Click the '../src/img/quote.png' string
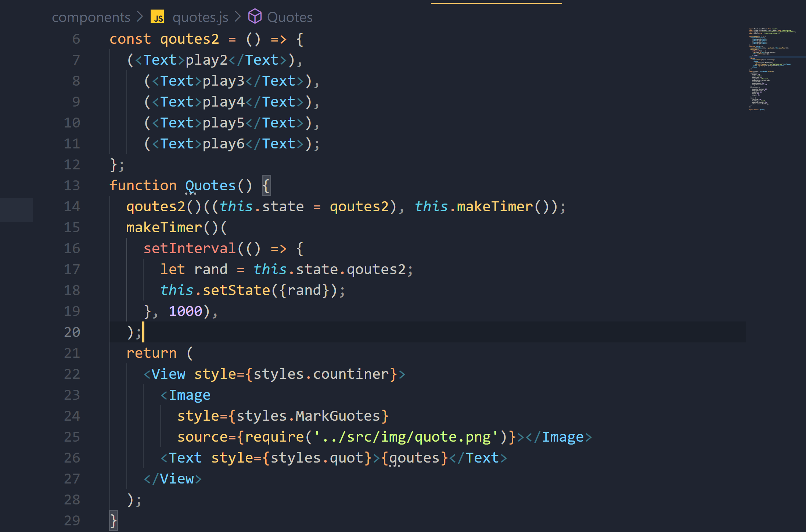The height and width of the screenshot is (532, 806). [406, 437]
